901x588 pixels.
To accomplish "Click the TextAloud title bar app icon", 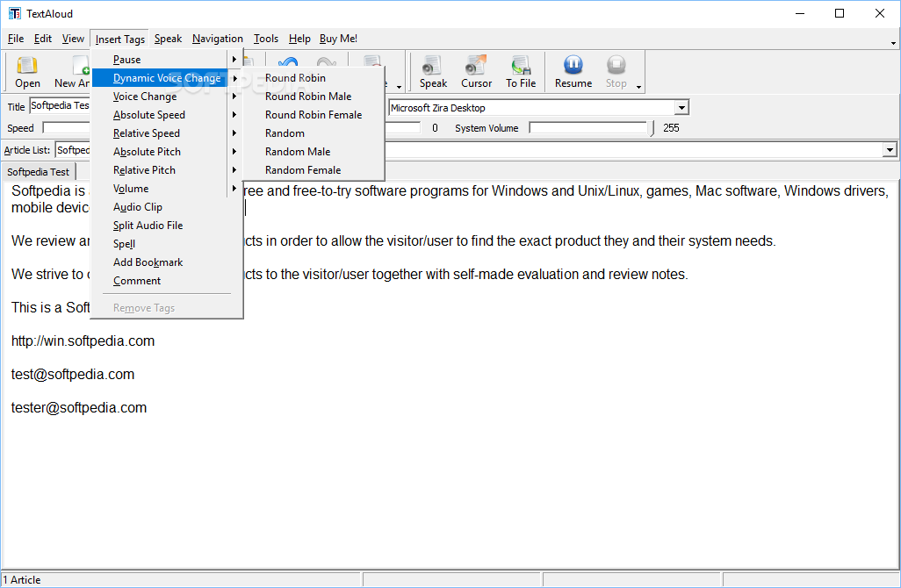I will tap(14, 13).
